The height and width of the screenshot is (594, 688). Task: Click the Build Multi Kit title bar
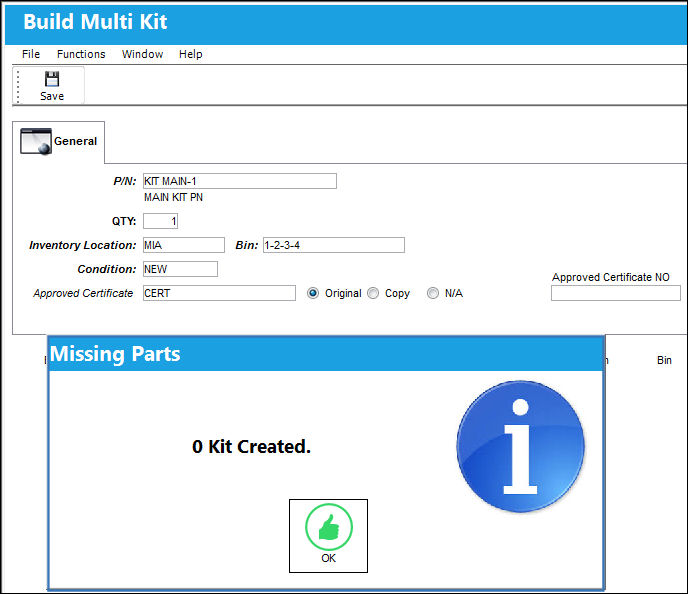tap(346, 23)
